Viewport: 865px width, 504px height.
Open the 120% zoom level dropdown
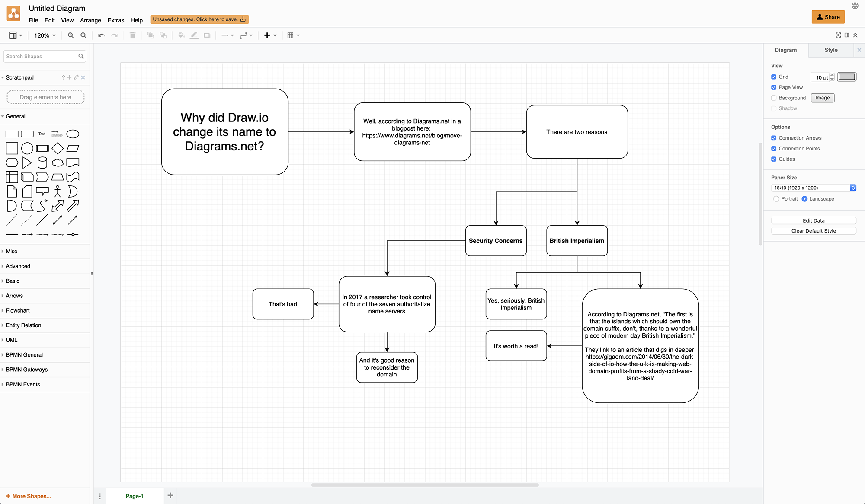tap(45, 35)
